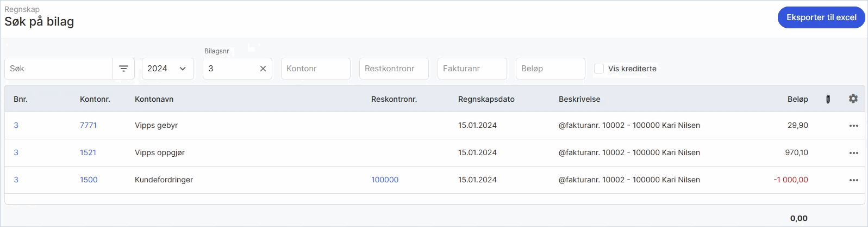868x227 pixels.
Task: Click the Beskrivelse column header
Action: pos(579,99)
